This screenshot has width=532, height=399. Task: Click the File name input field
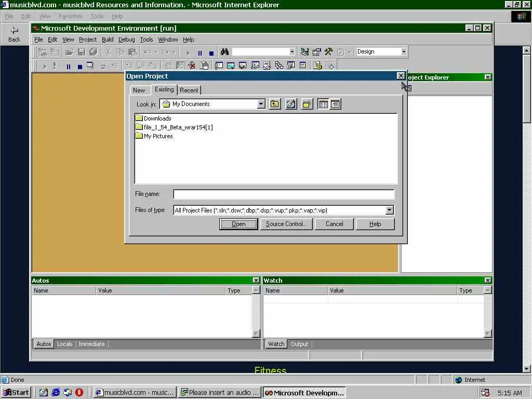284,194
